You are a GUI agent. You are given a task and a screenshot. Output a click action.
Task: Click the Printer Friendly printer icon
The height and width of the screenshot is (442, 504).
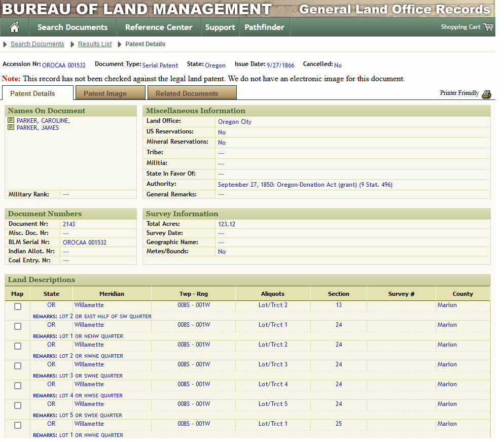click(x=486, y=94)
